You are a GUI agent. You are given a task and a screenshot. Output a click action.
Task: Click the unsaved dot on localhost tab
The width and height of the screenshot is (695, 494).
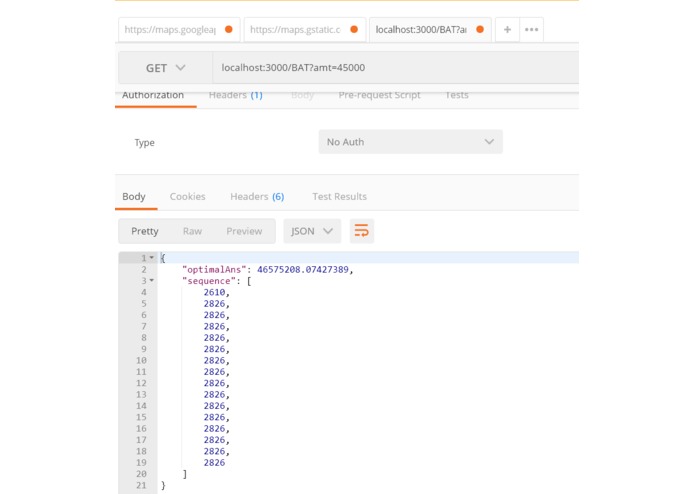tap(480, 29)
